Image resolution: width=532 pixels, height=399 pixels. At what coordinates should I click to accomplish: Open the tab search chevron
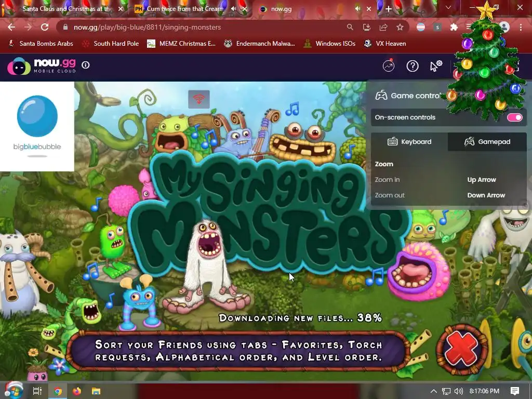[448, 7]
